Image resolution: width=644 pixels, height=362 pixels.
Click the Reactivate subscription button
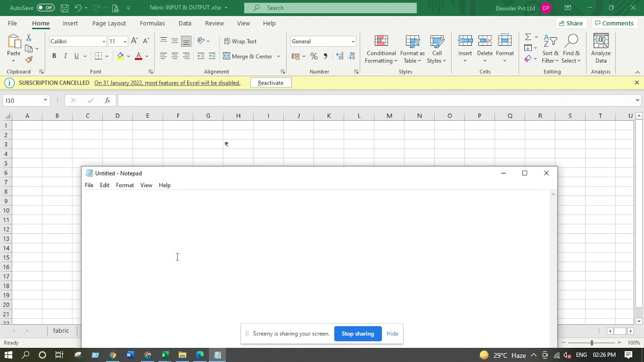271,83
